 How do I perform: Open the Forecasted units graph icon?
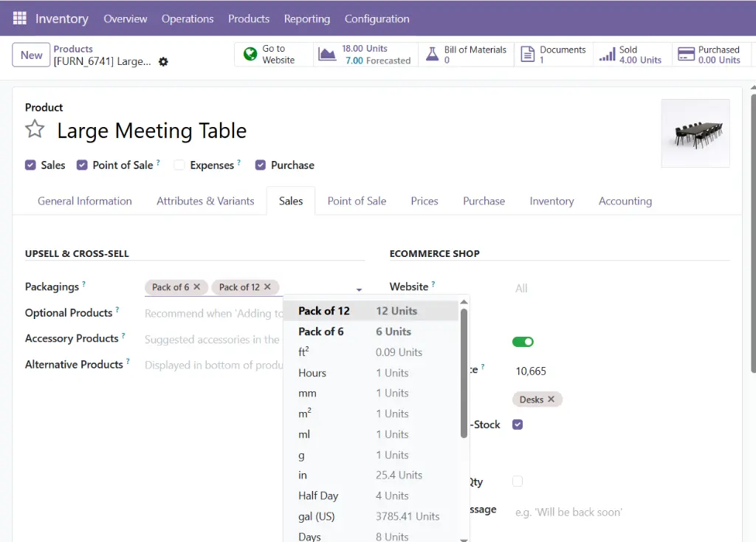tap(326, 54)
